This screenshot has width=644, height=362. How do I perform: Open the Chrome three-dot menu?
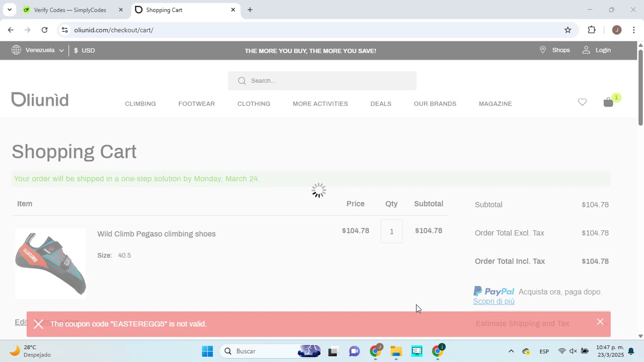click(x=634, y=30)
